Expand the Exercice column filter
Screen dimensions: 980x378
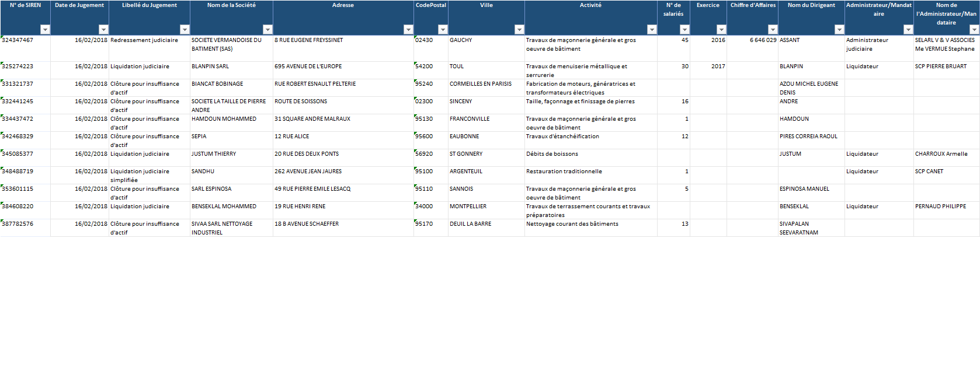(x=721, y=30)
